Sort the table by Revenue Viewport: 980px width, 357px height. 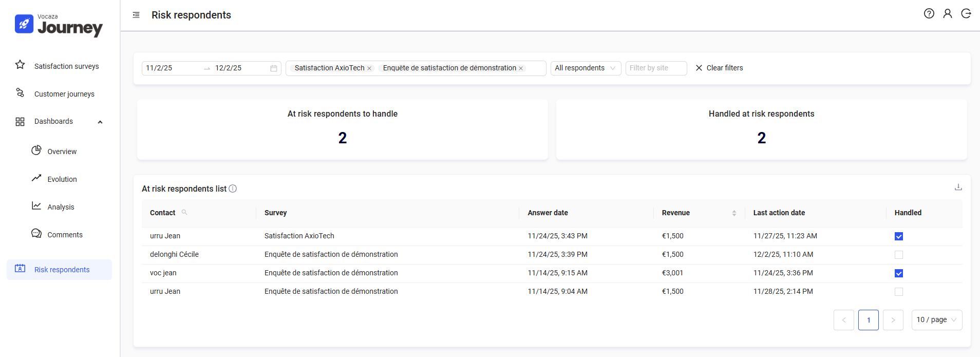734,213
